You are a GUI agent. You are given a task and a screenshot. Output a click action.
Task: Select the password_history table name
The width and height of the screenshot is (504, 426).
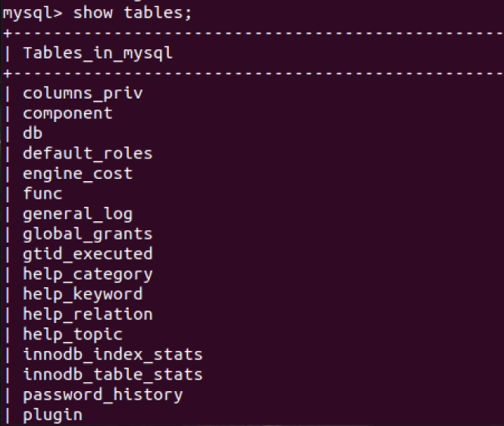tap(102, 394)
